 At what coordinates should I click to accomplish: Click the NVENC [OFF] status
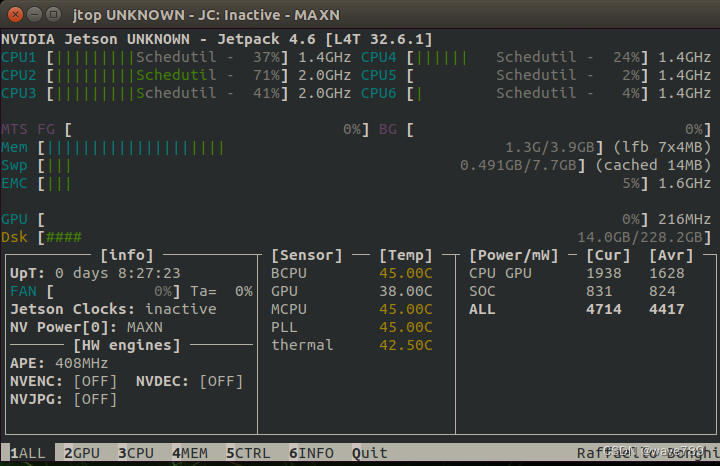tap(96, 382)
